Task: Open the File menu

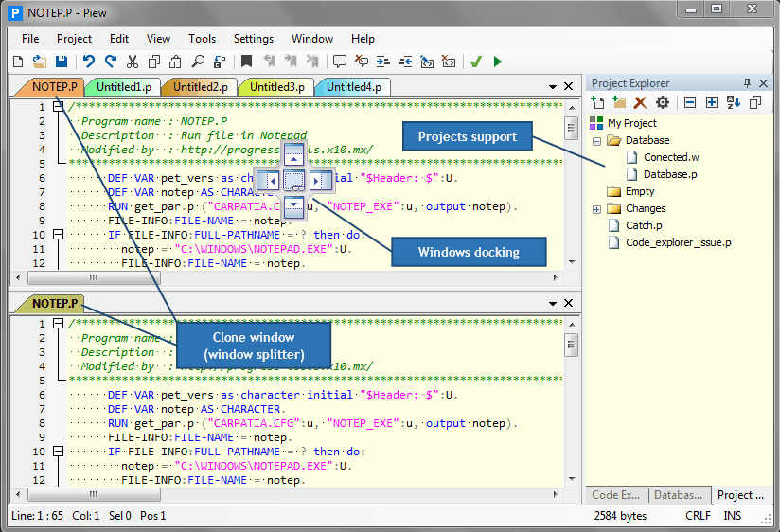Action: (x=30, y=39)
